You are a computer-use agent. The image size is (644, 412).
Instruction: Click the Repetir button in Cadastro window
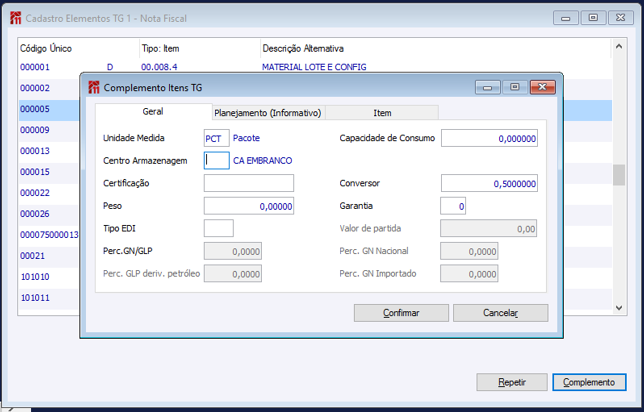(x=512, y=382)
